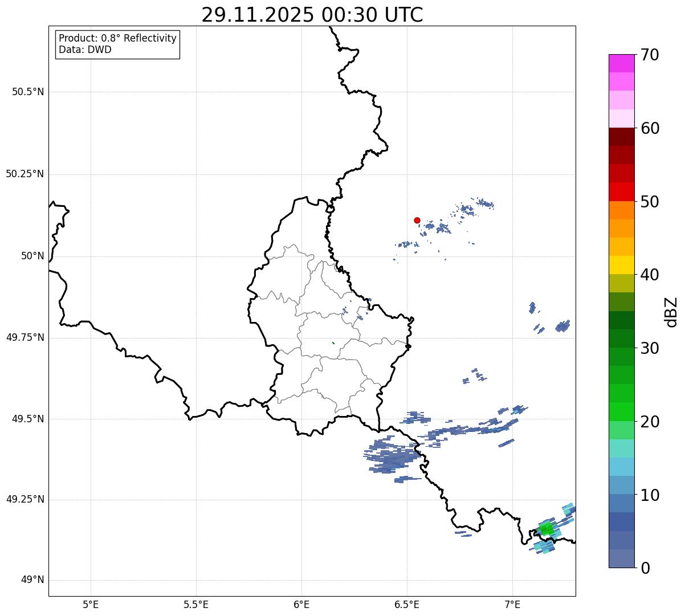The width and height of the screenshot is (685, 616).
Task: Click the tiny green echo inside Luxembourg
Action: (x=333, y=343)
